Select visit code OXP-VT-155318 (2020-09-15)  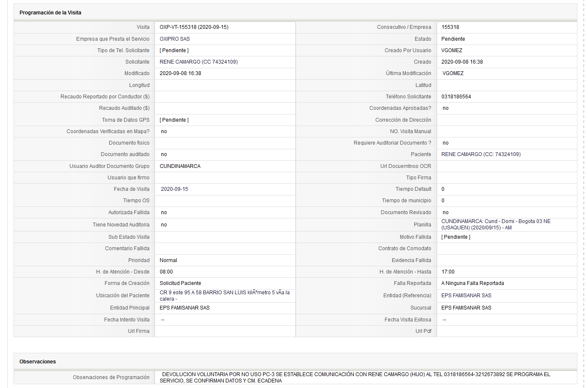[194, 27]
